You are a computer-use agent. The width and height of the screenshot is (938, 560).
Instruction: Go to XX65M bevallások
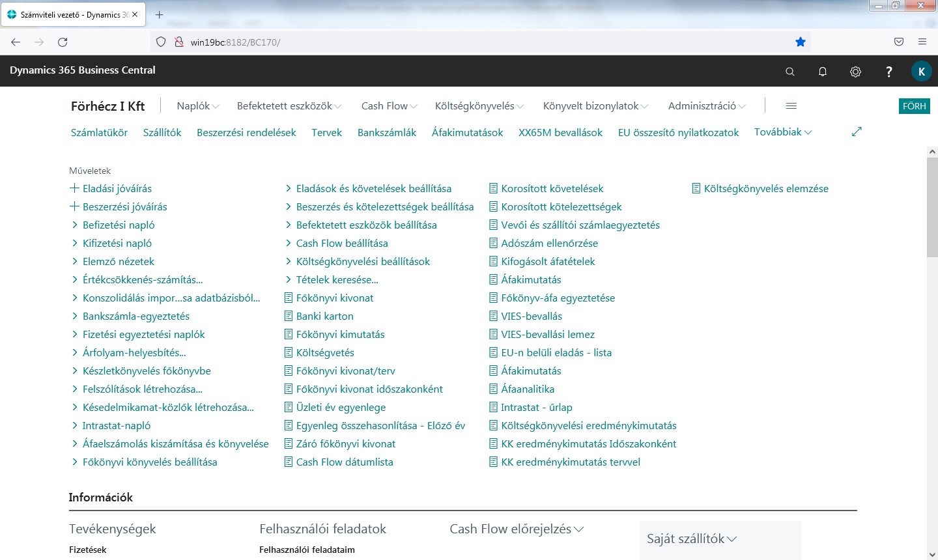click(x=561, y=132)
